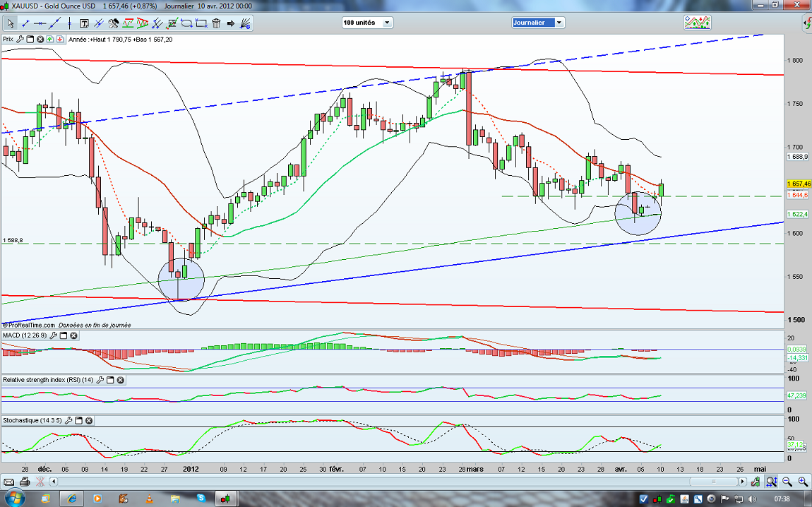Image resolution: width=812 pixels, height=507 pixels.
Task: Toggle maximize on the Stochastique panel
Action: (80, 420)
